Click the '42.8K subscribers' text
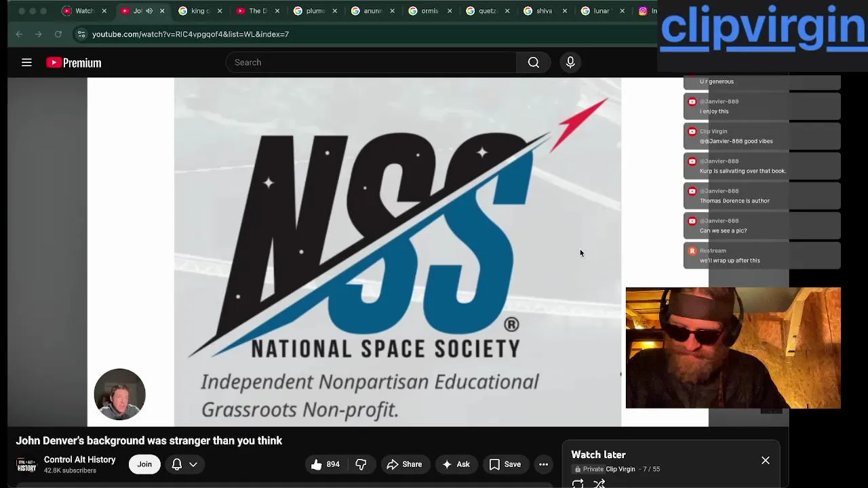868x488 pixels. click(70, 470)
